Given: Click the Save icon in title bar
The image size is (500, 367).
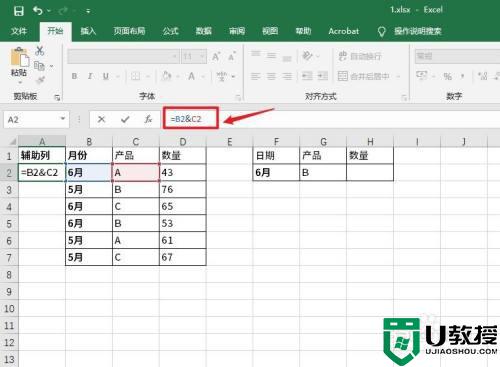Looking at the screenshot, I should pos(19,11).
